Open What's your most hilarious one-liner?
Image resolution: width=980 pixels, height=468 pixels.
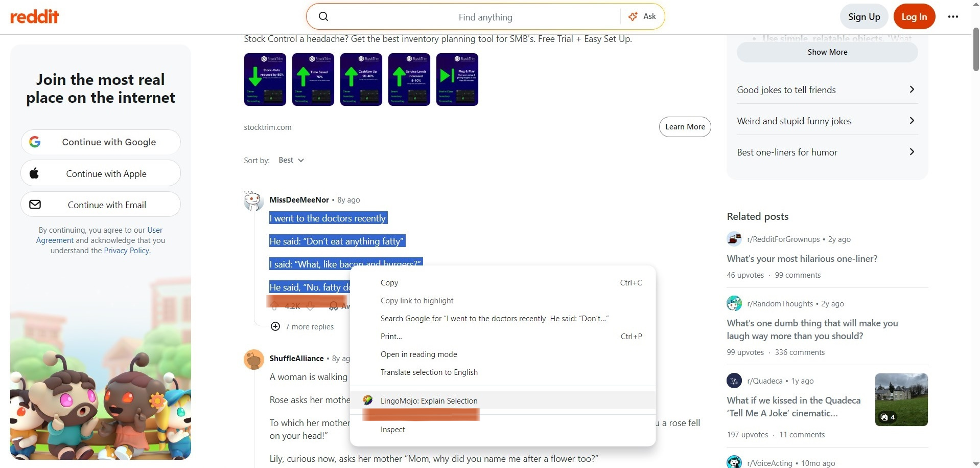pyautogui.click(x=802, y=258)
